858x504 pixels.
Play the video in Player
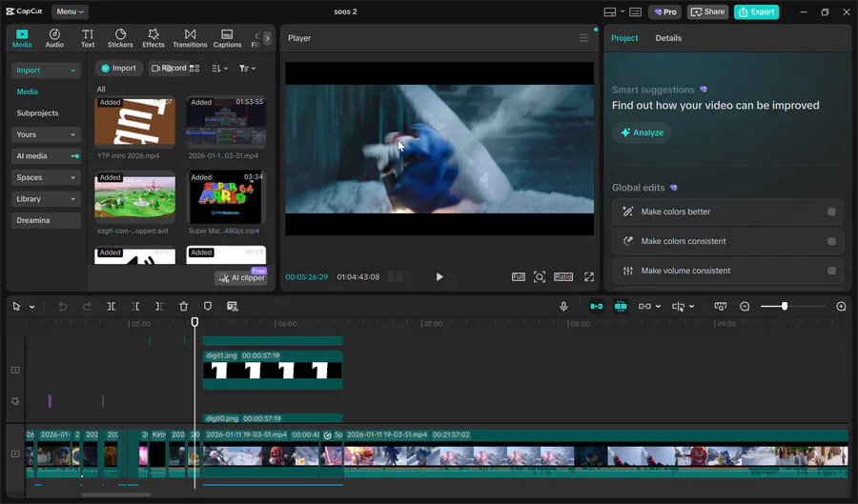(439, 276)
